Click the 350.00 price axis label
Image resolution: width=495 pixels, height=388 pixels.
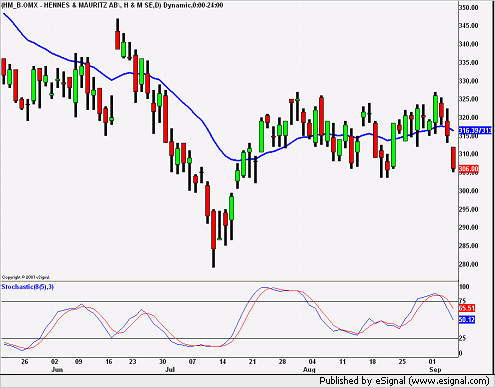468,7
